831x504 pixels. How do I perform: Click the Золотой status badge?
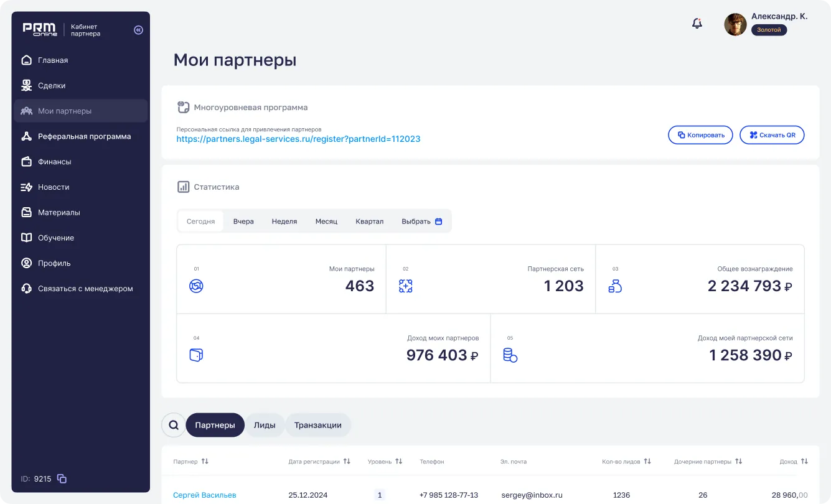769,30
